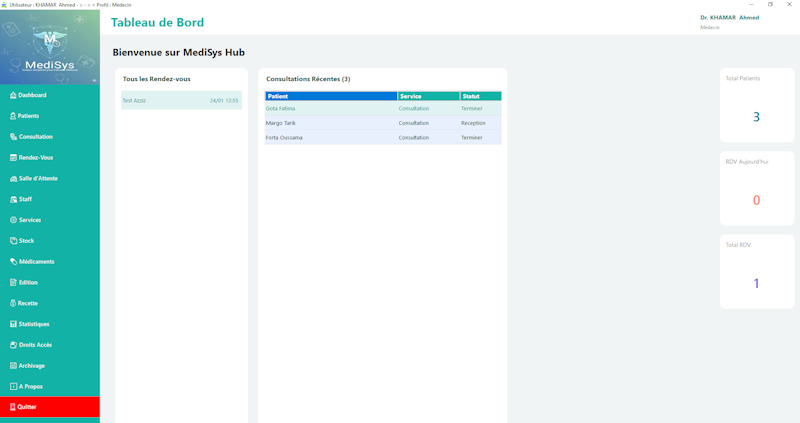Open the Statistiques chart icon
This screenshot has width=800, height=423.
coord(13,324)
